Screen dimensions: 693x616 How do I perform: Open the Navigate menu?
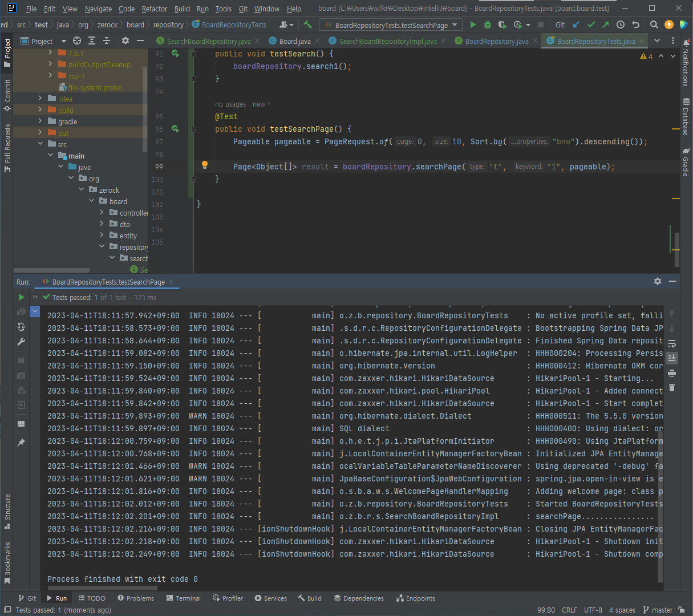98,9
